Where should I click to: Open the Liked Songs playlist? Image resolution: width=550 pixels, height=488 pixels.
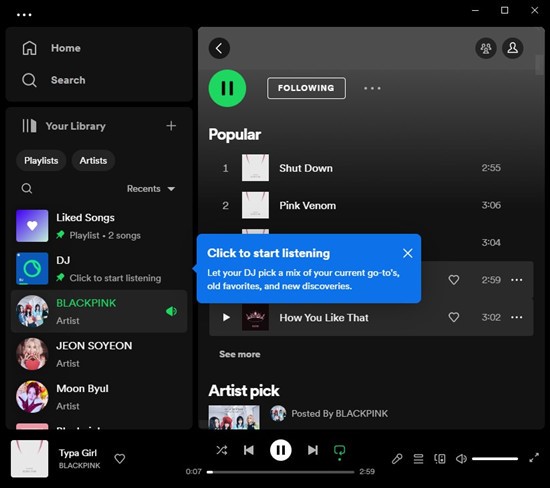(99, 226)
